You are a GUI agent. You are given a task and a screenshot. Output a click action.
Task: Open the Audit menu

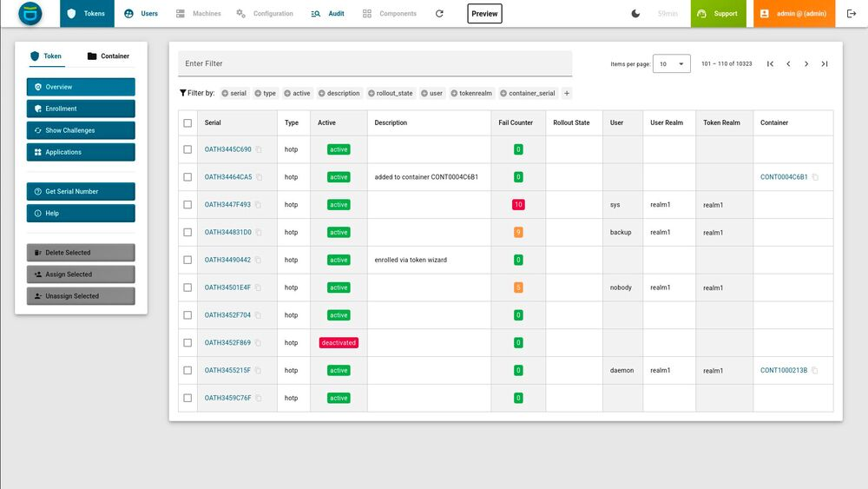coord(328,13)
